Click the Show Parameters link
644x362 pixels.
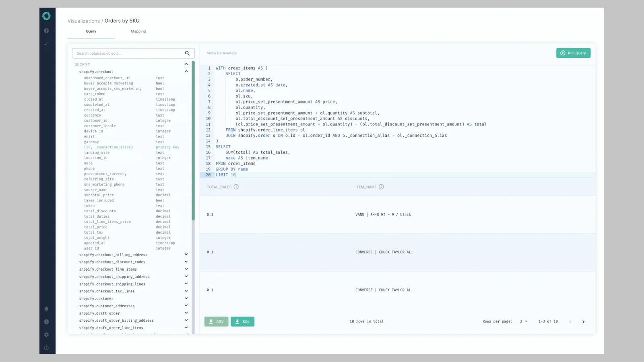221,53
